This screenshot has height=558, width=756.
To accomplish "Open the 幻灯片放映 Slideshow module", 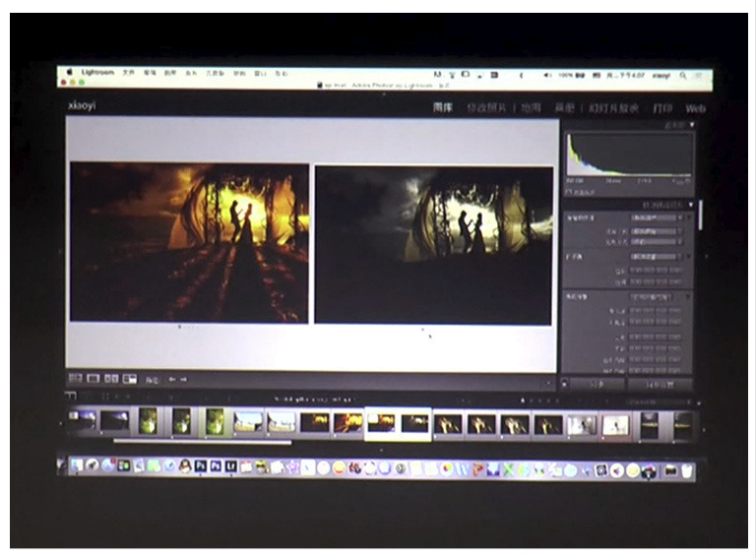I will click(613, 108).
